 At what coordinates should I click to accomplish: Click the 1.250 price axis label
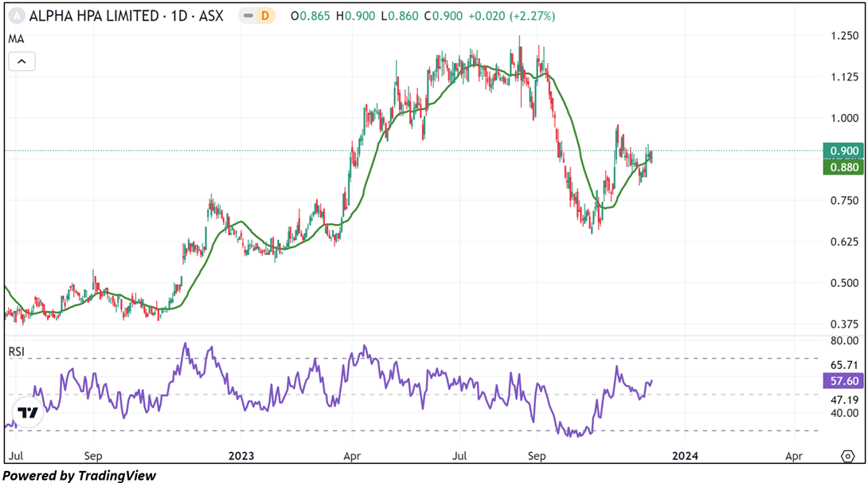click(x=844, y=35)
